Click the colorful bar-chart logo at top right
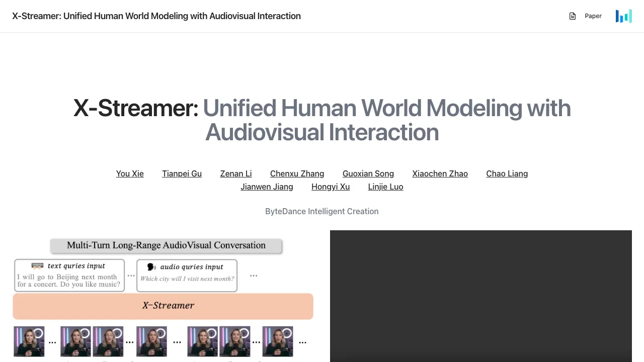 pos(623,16)
